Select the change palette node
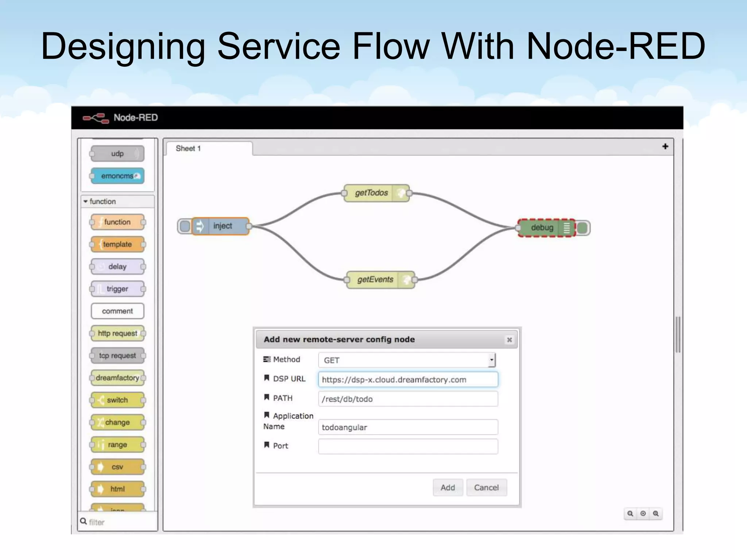The width and height of the screenshot is (747, 560). (117, 422)
